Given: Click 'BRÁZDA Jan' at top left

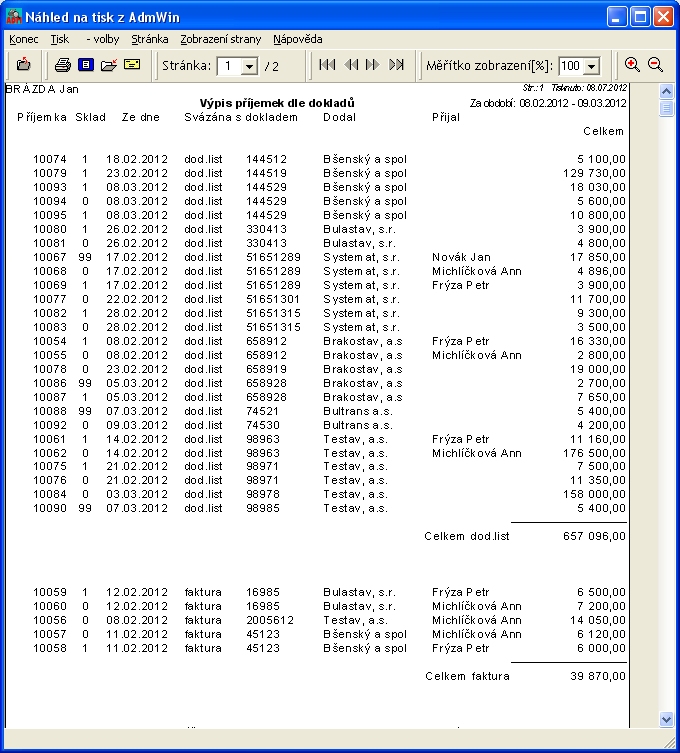Looking at the screenshot, I should [x=42, y=89].
